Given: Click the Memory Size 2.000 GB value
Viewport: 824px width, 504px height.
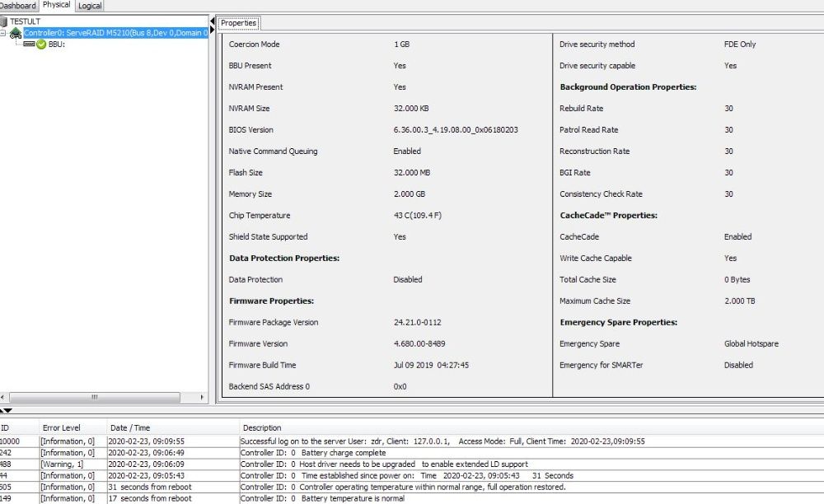Looking at the screenshot, I should click(410, 194).
